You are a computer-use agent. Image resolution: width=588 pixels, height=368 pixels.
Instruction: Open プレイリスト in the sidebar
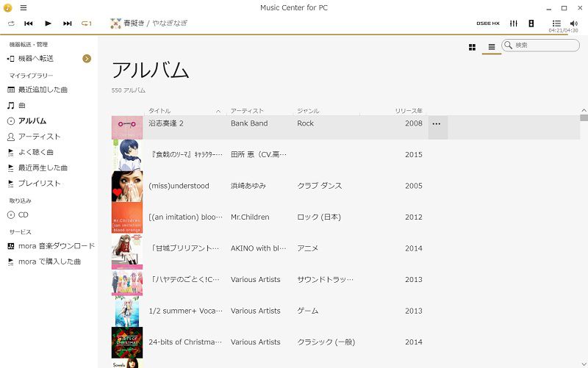point(39,184)
